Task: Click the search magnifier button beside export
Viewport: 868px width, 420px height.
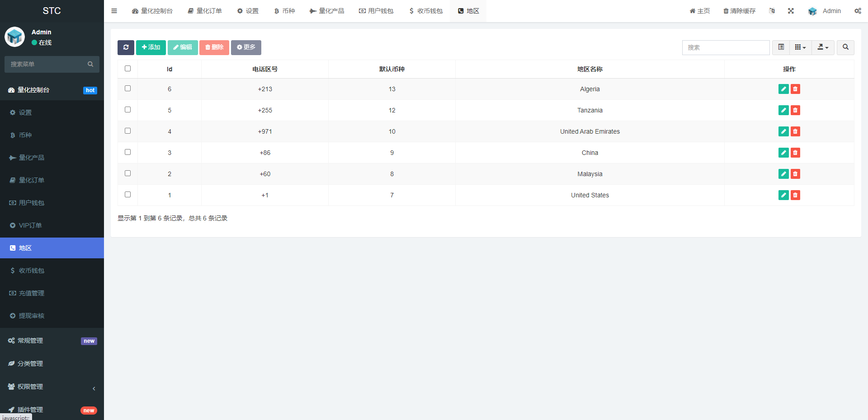Action: tap(845, 47)
